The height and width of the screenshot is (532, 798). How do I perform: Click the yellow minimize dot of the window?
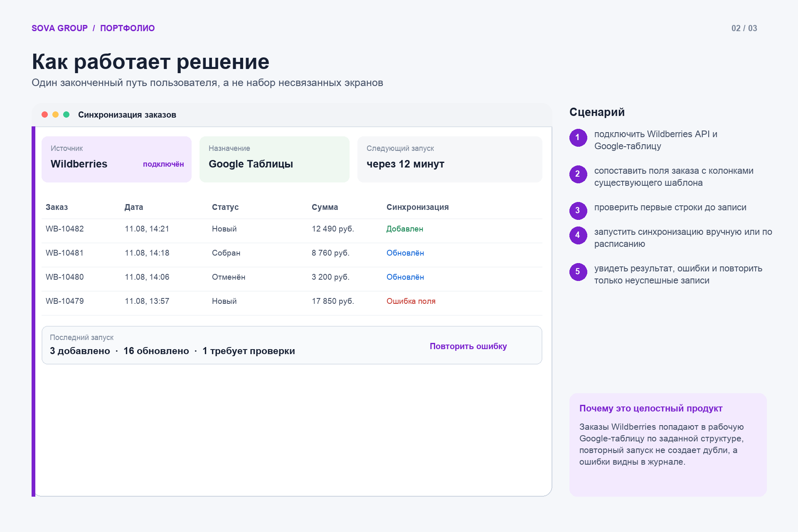coord(55,115)
